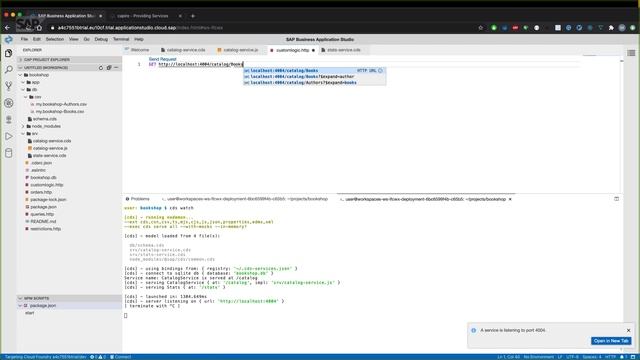
Task: Open the Terminal menu
Action: [x=121, y=40]
